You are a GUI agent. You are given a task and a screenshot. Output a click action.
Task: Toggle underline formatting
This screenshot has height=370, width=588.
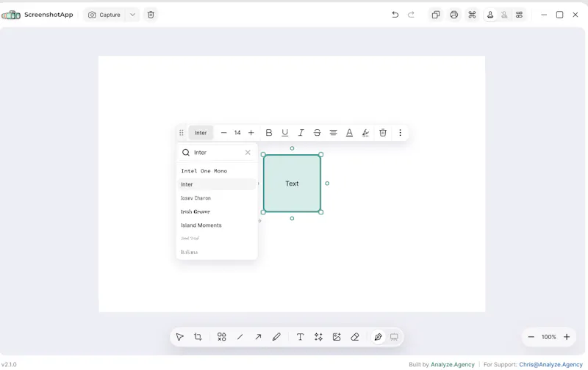tap(285, 133)
